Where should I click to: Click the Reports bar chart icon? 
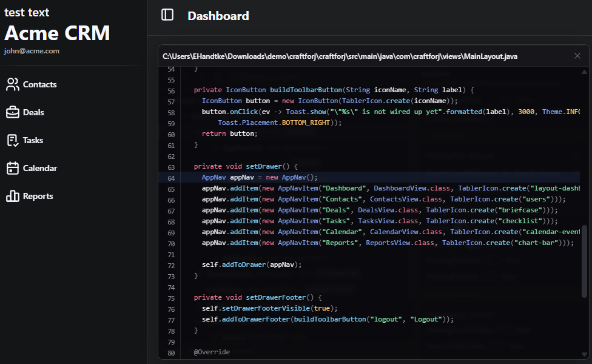pos(13,196)
